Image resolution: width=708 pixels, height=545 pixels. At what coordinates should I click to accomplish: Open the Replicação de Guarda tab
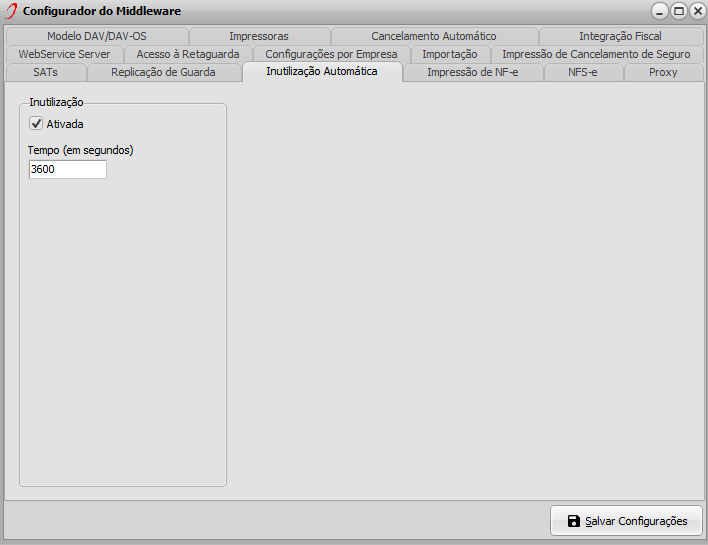click(x=163, y=72)
